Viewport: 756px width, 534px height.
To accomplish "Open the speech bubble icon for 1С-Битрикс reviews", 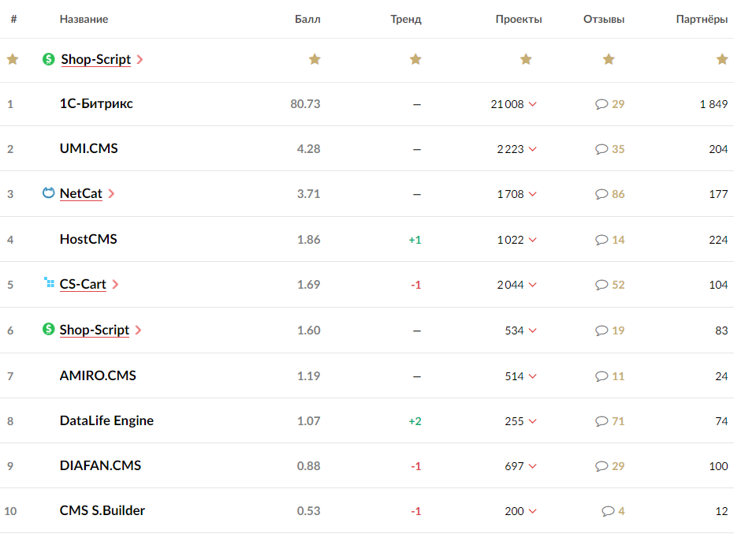I will (x=601, y=104).
